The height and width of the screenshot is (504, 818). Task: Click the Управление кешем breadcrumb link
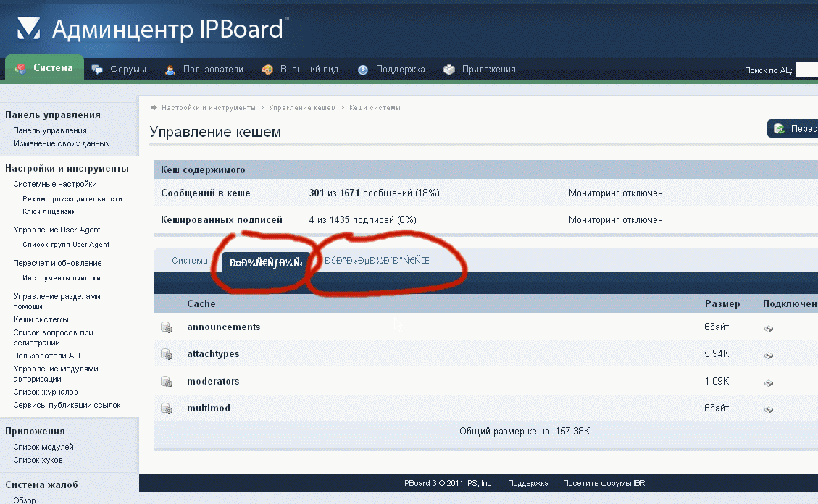302,108
